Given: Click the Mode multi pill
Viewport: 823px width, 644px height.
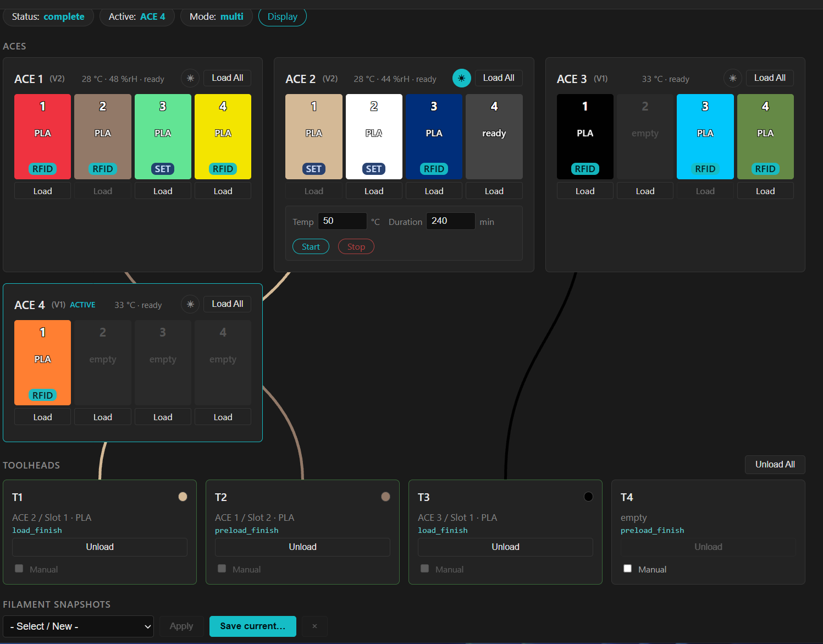Looking at the screenshot, I should [217, 16].
